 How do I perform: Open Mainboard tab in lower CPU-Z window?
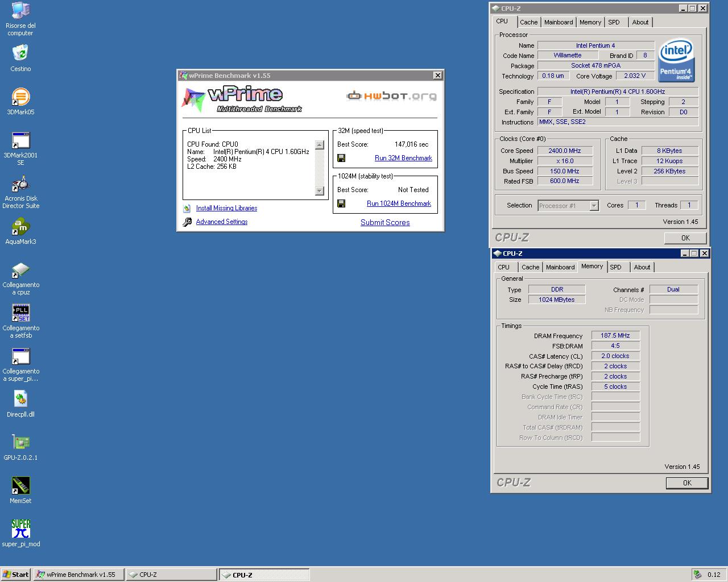coord(560,267)
